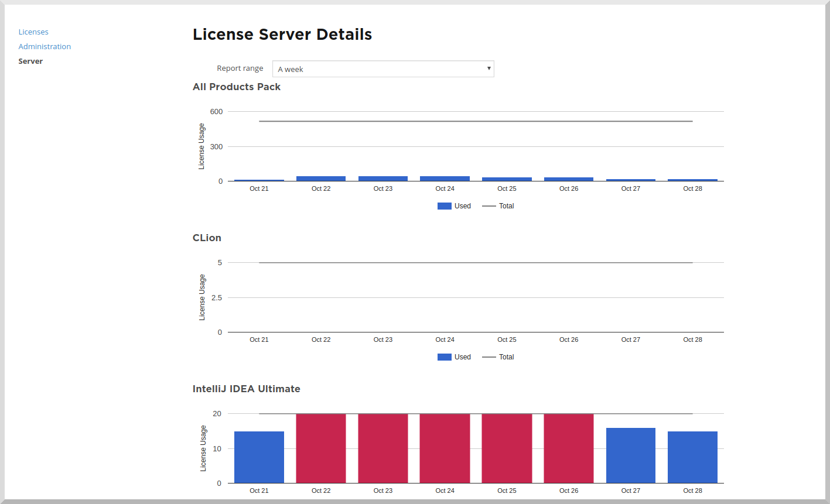Click the 'IntelliJ IDEA Ultimate' heading

point(247,389)
